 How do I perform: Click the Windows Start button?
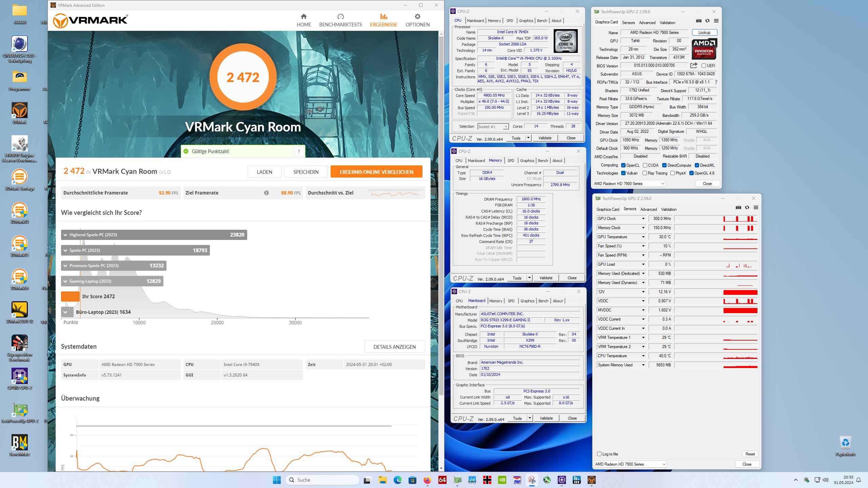(x=277, y=480)
